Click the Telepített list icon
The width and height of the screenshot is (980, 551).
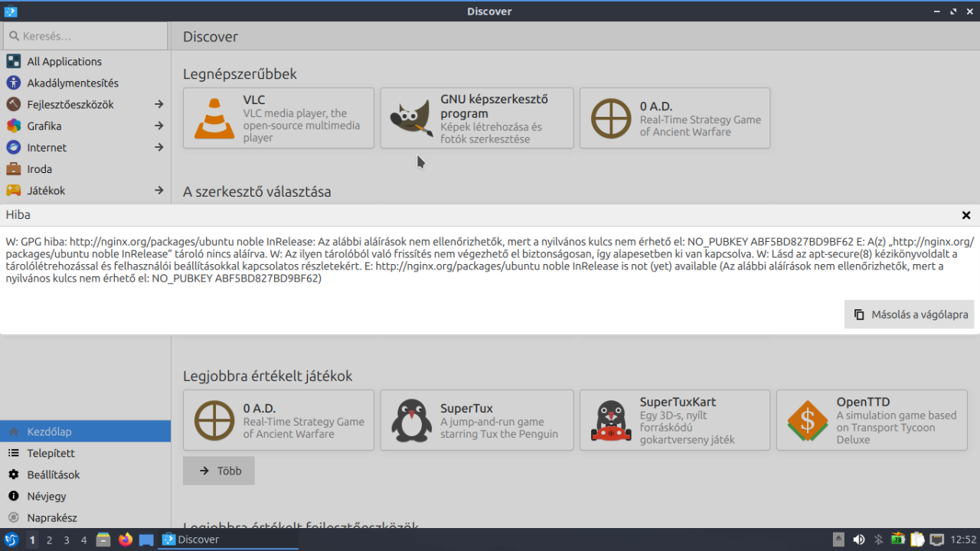click(13, 453)
